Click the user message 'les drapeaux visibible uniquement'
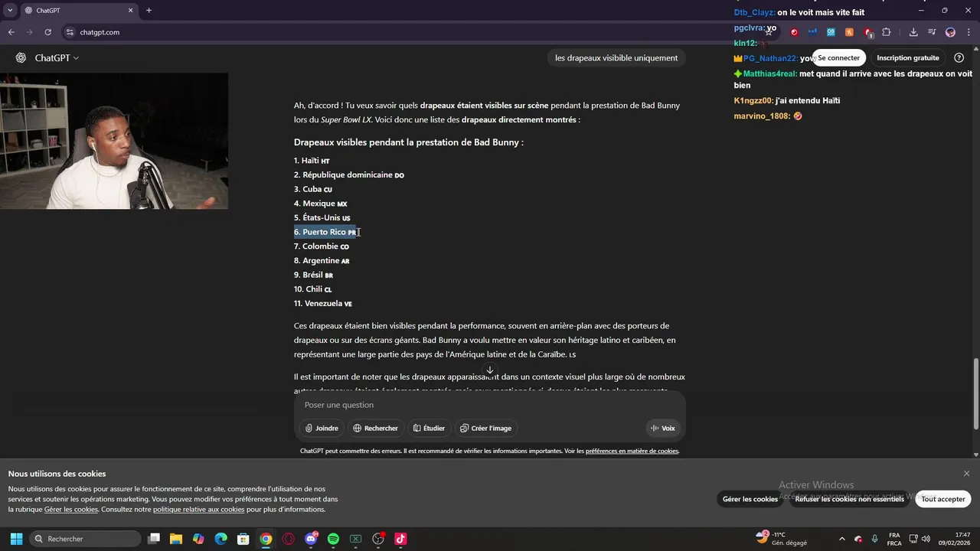This screenshot has height=551, width=980. 616,58
